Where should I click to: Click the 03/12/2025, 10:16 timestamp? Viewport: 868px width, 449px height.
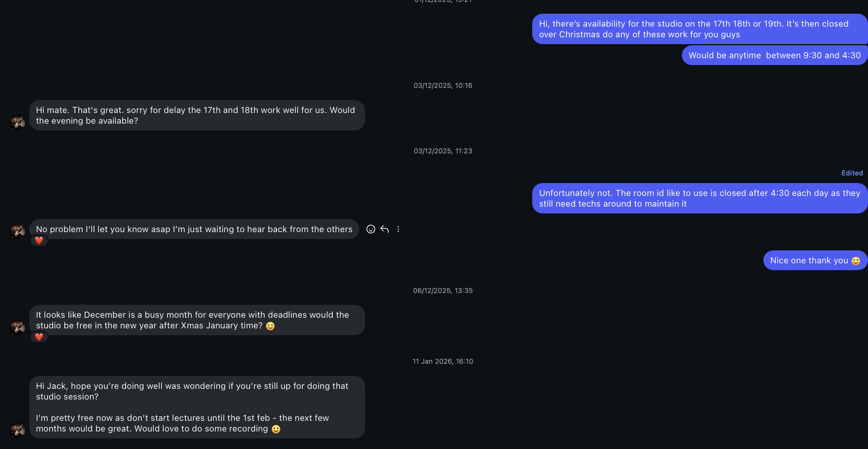[x=443, y=86]
